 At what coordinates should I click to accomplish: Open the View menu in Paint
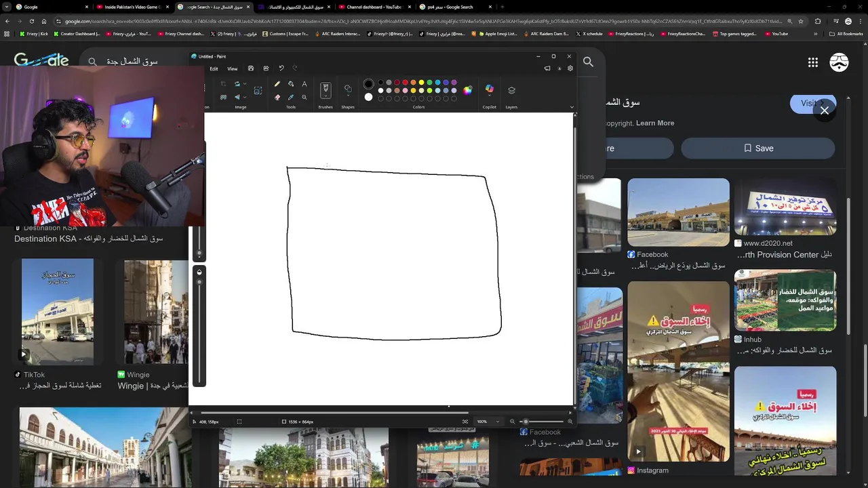tap(233, 68)
